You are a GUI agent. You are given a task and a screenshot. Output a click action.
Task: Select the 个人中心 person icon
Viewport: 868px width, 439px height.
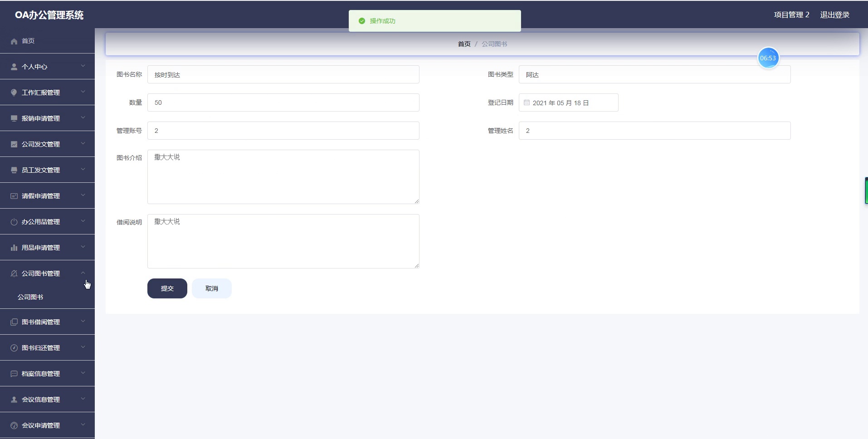[13, 66]
